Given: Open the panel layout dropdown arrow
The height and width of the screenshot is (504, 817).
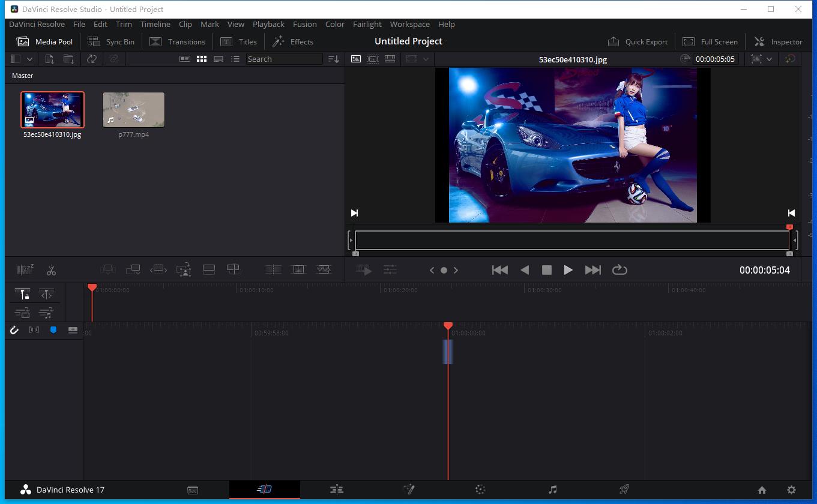Looking at the screenshot, I should click(x=29, y=59).
